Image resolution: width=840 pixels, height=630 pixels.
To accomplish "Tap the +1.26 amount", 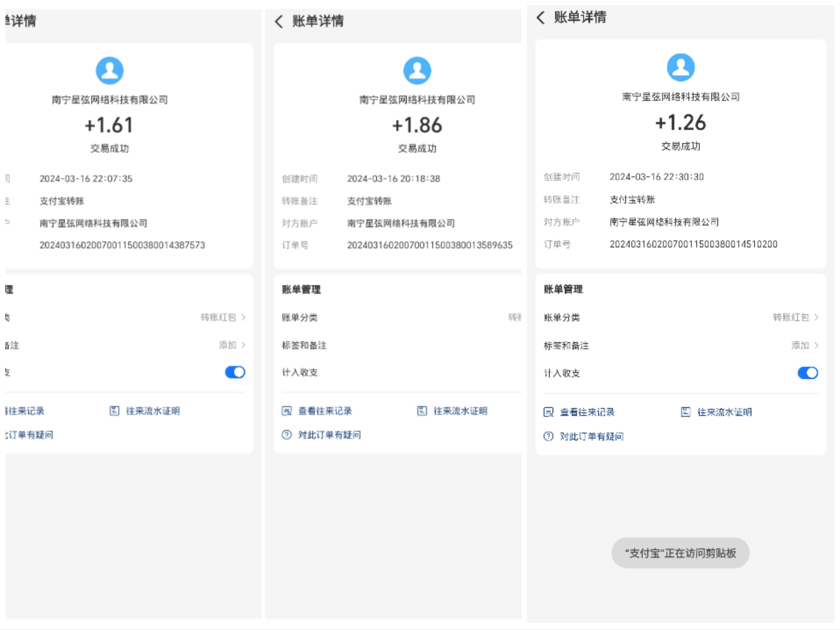I will 681,123.
